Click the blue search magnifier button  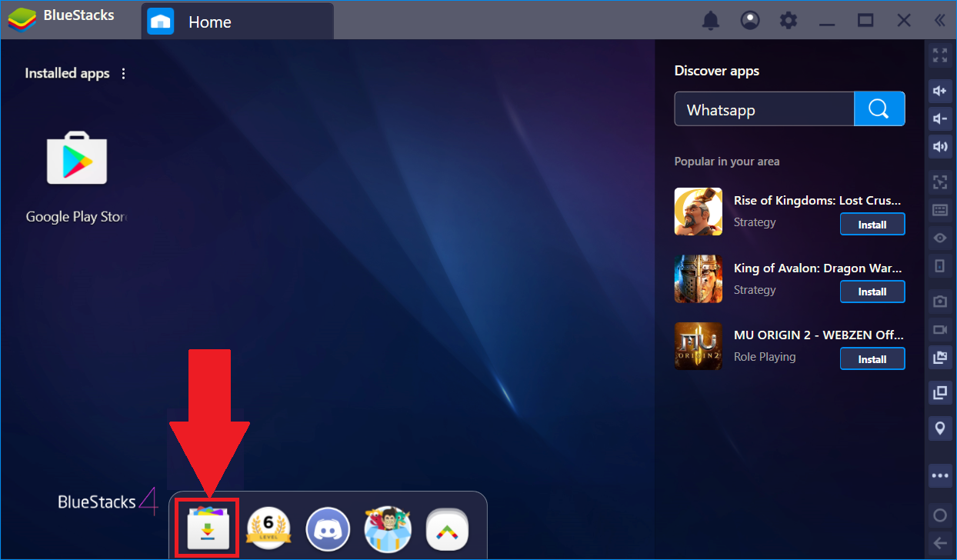pos(879,109)
